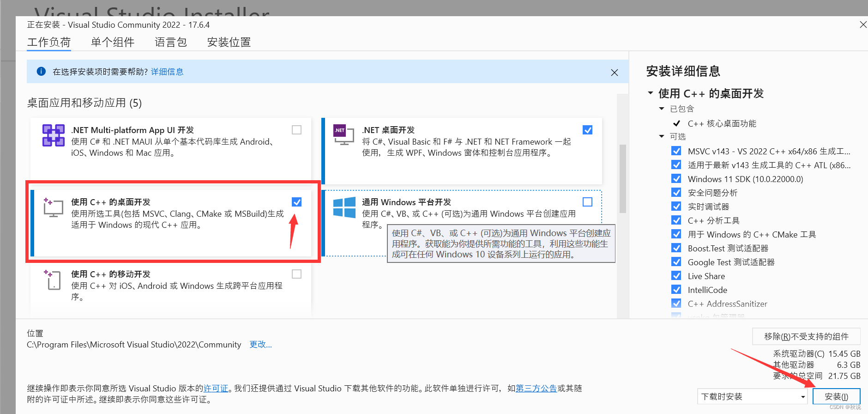Click 移除不受支持的组件 button
The image size is (868, 414).
[806, 336]
